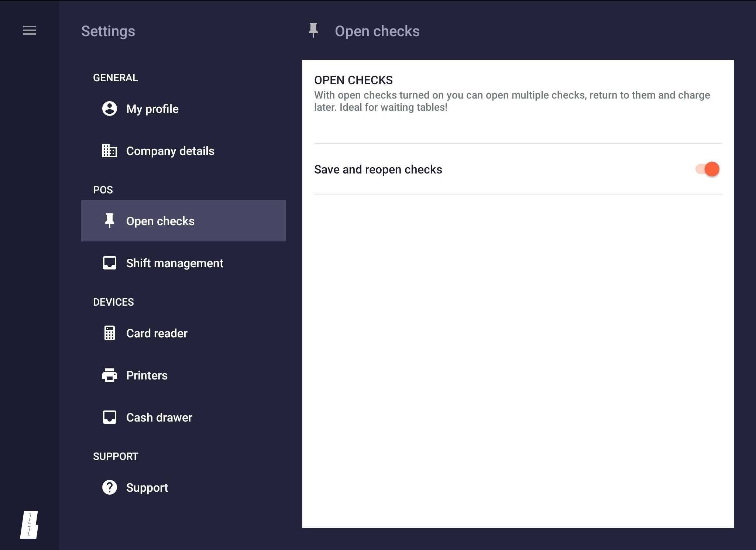Click the Company details building icon
This screenshot has width=756, height=550.
pyautogui.click(x=109, y=151)
